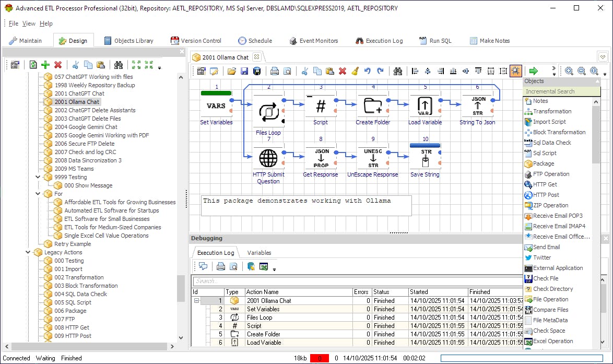Switch to the Execution Log main tab

tap(379, 41)
